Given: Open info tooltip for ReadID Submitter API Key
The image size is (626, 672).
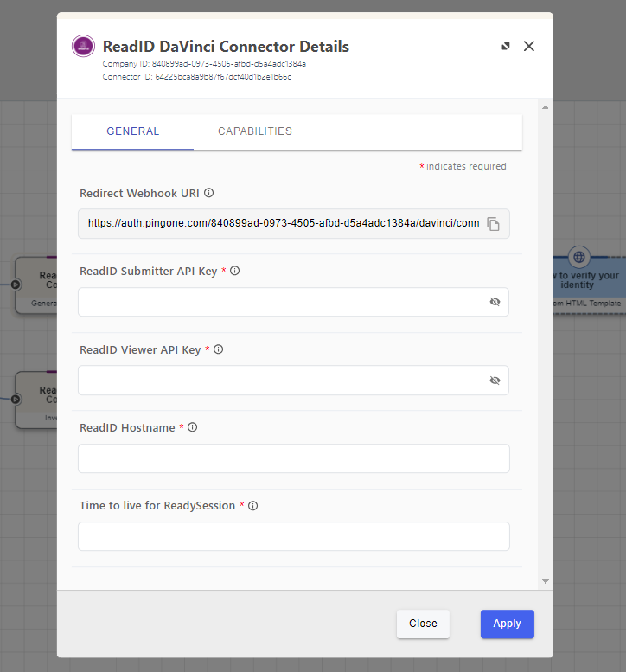Looking at the screenshot, I should pyautogui.click(x=235, y=271).
